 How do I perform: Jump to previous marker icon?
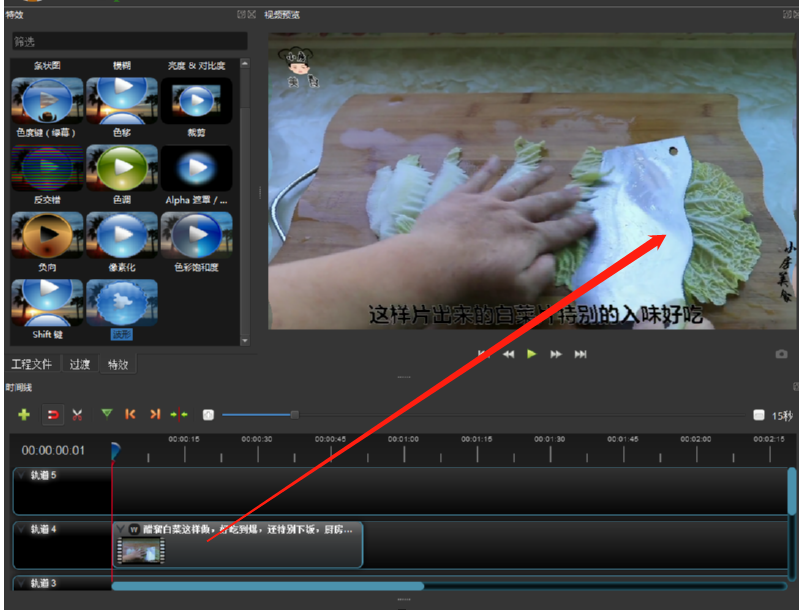pyautogui.click(x=130, y=414)
